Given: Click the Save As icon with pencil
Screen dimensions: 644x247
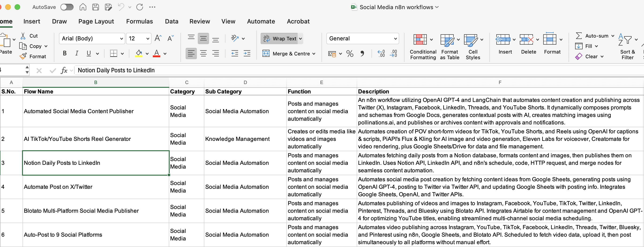Looking at the screenshot, I should click(x=108, y=7).
